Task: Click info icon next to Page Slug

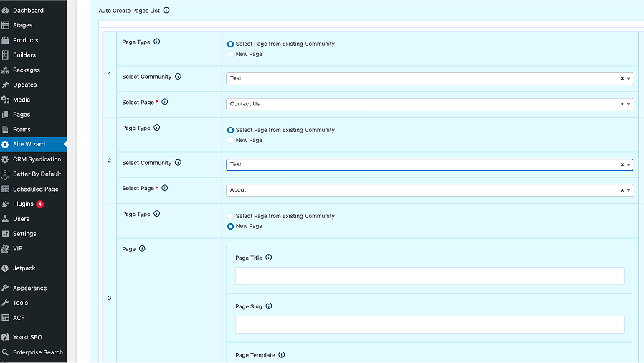Action: pos(269,306)
